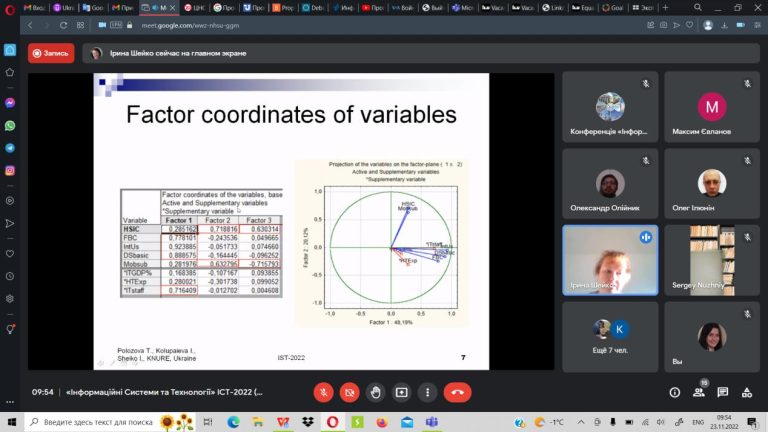Unmute the microphone in the call controls
Viewport: 768px width, 432px height.
tap(323, 392)
